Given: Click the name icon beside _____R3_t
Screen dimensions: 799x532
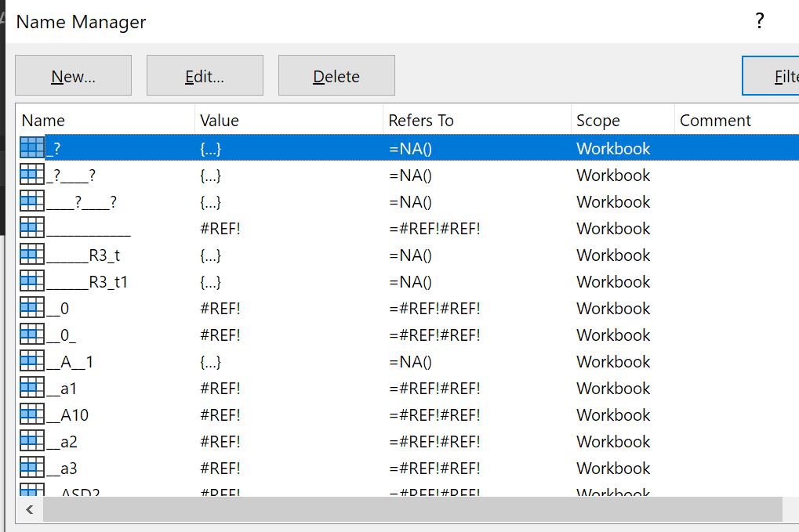Looking at the screenshot, I should tap(32, 255).
